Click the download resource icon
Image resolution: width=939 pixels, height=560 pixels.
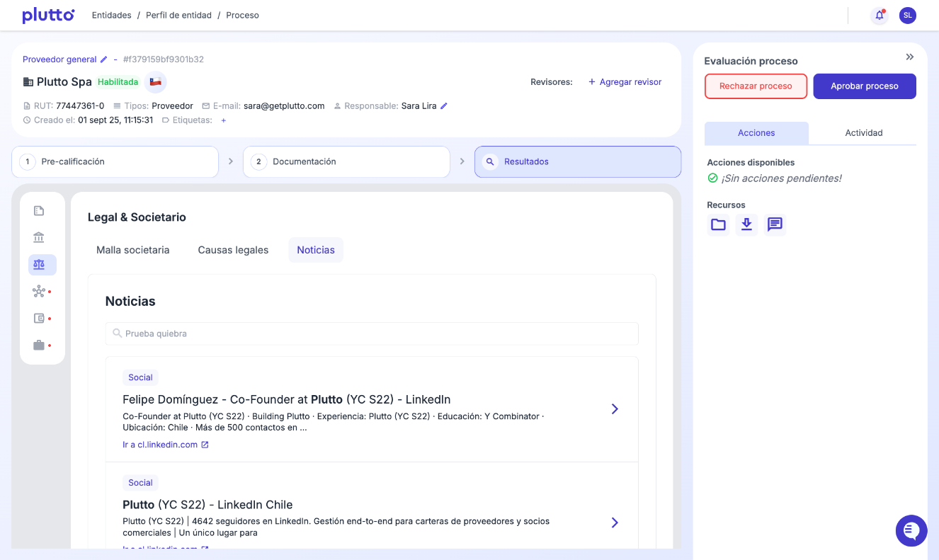[x=746, y=225]
